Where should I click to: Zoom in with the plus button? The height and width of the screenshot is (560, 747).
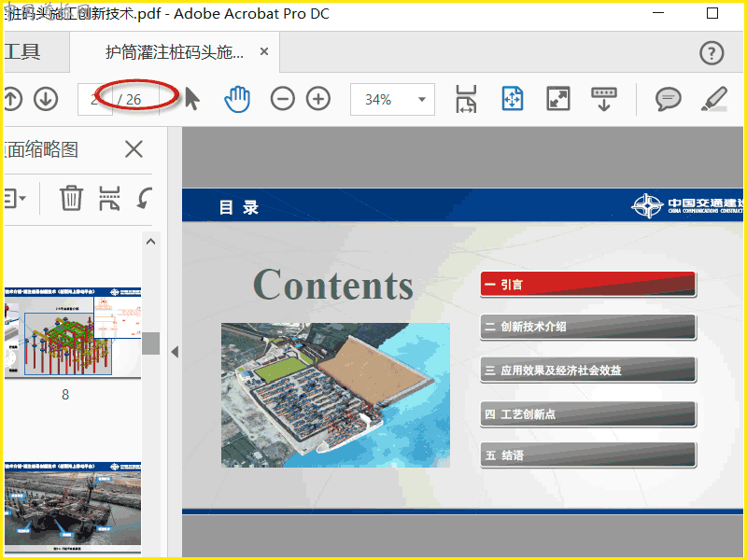tap(318, 99)
